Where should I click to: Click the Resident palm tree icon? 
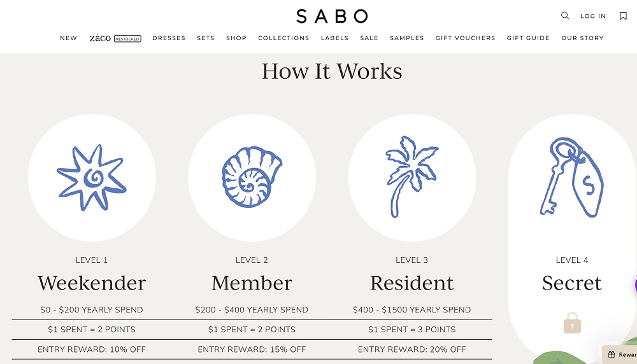(412, 177)
